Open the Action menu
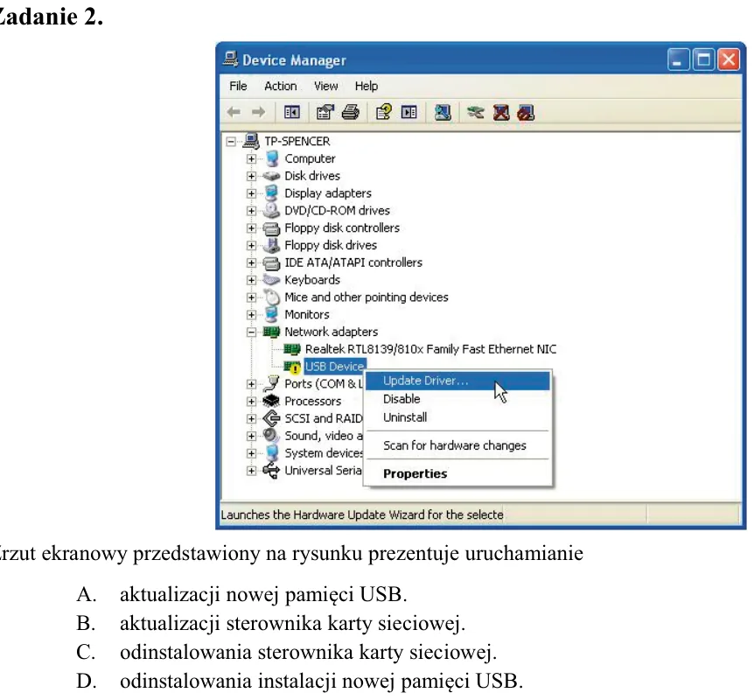 coord(281,86)
